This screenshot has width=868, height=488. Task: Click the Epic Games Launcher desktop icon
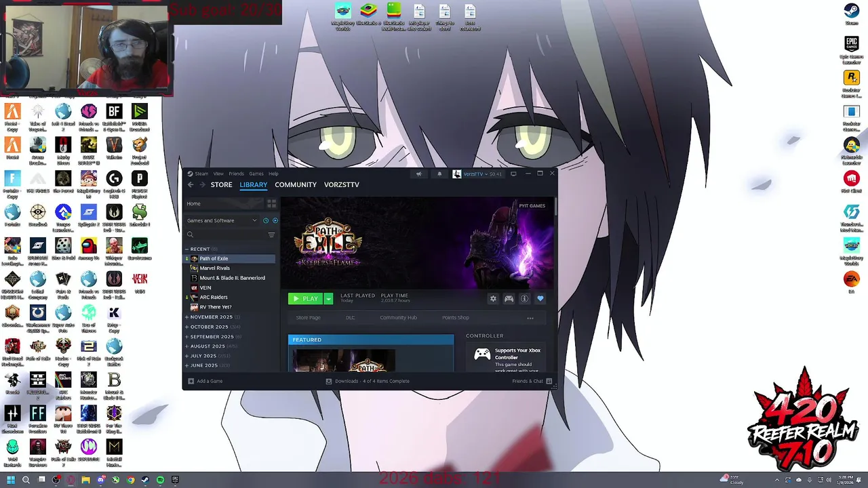[851, 50]
